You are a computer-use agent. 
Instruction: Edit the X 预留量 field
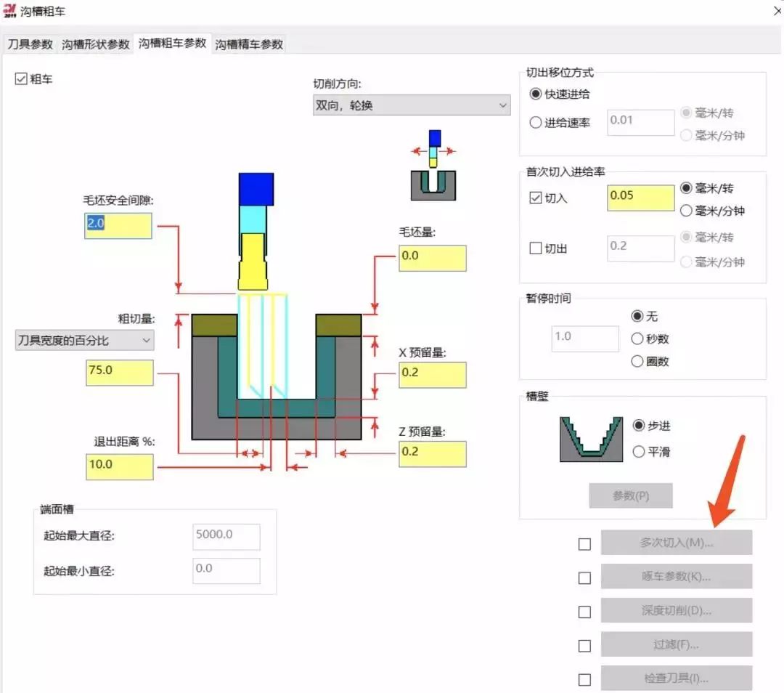(x=433, y=375)
